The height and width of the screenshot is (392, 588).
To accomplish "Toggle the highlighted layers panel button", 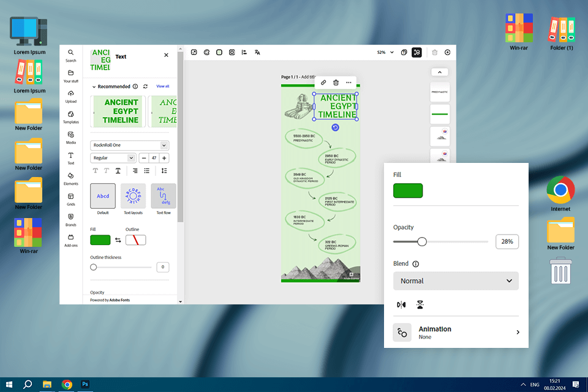I will pyautogui.click(x=417, y=53).
